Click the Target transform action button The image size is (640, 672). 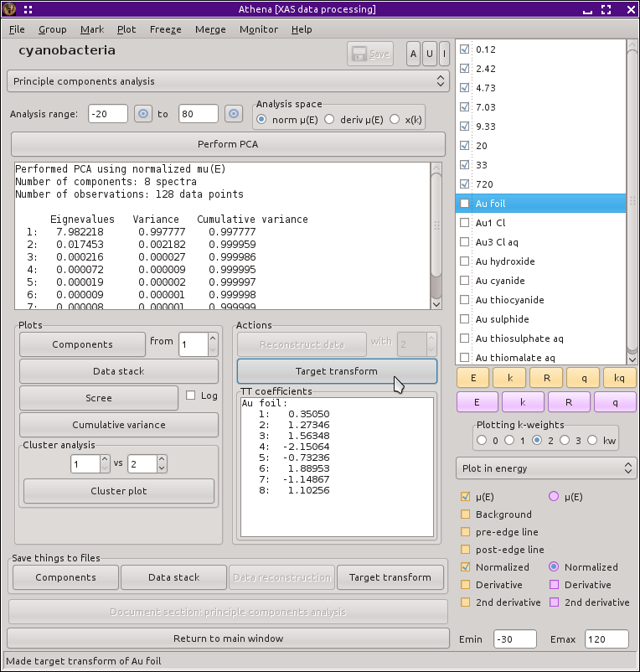pos(337,371)
